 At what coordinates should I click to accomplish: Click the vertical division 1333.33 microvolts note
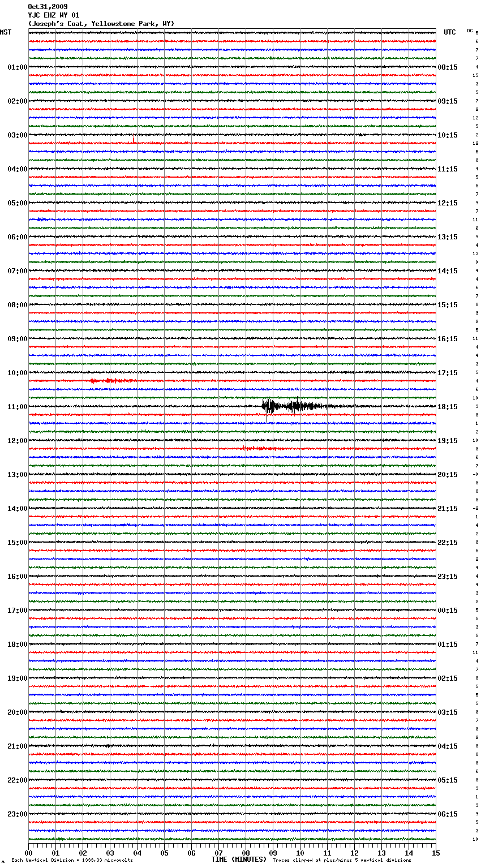[72, 861]
